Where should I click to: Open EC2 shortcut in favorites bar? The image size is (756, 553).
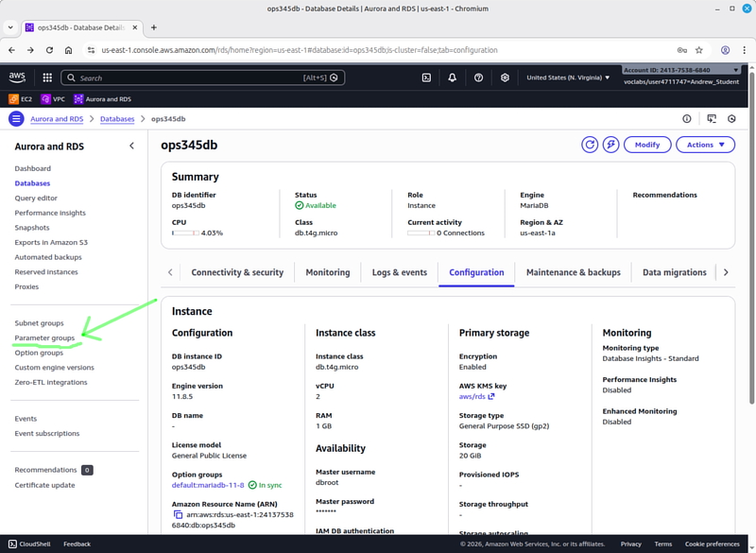coord(21,98)
